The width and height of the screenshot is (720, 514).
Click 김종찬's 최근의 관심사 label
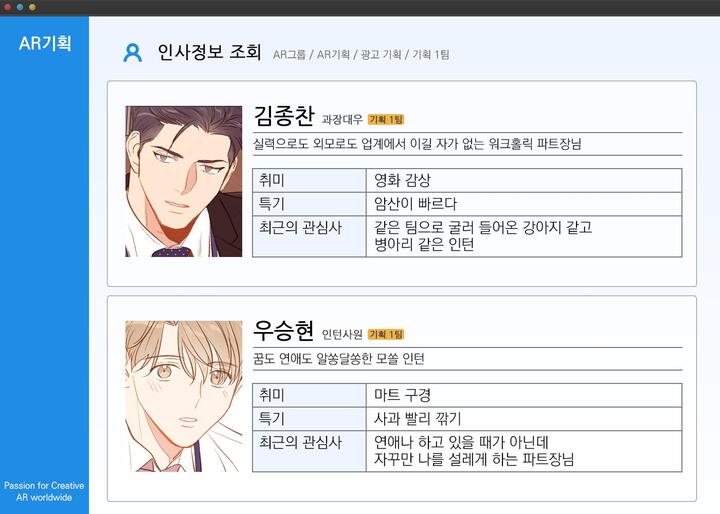pyautogui.click(x=300, y=228)
